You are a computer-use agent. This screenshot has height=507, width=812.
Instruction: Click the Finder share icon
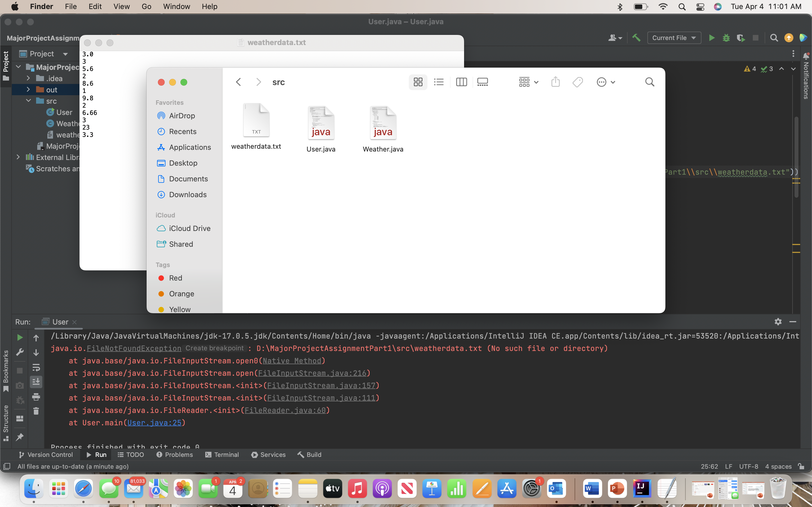[555, 82]
